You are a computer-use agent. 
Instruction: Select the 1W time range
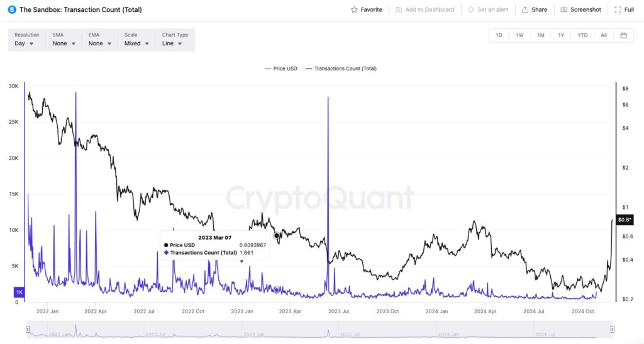click(519, 35)
